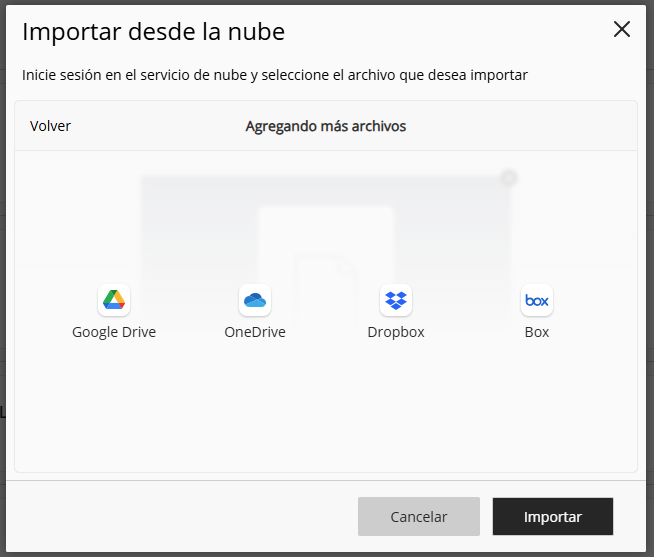
Task: Click the Dropbox text label
Action: pos(396,332)
